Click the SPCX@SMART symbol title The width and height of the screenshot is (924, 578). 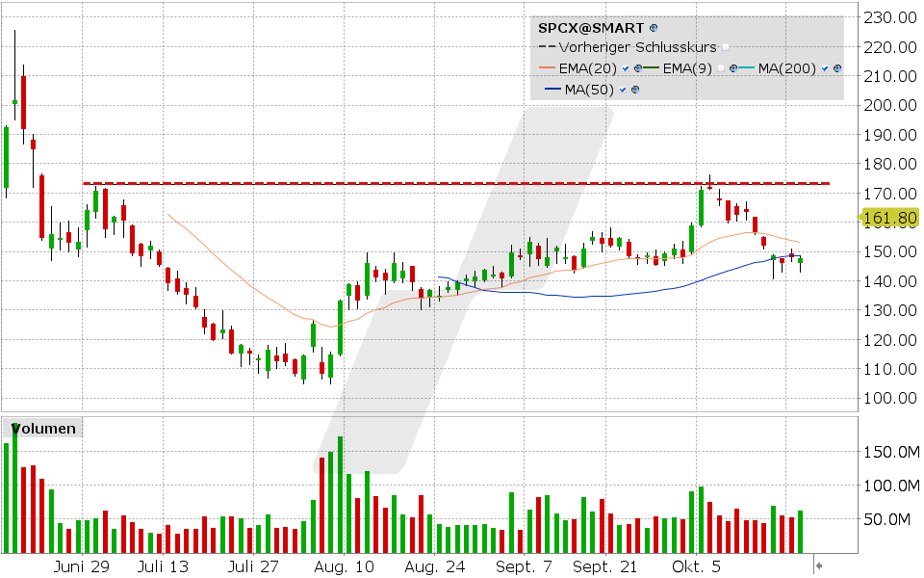[591, 28]
